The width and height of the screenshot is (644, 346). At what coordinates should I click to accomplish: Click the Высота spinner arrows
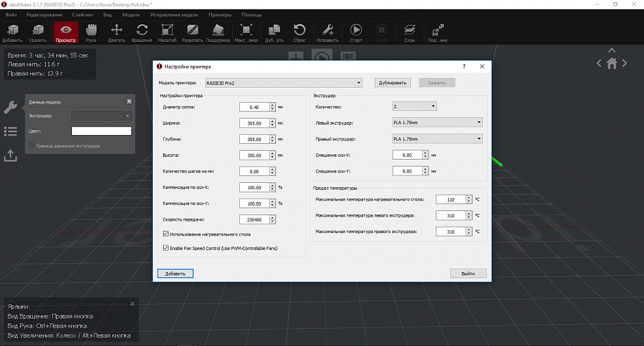point(272,156)
